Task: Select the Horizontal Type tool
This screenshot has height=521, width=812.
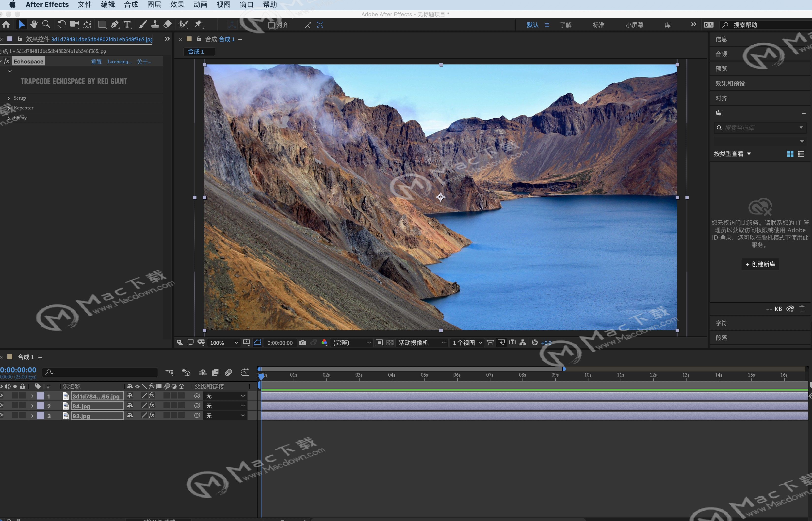Action: click(127, 24)
